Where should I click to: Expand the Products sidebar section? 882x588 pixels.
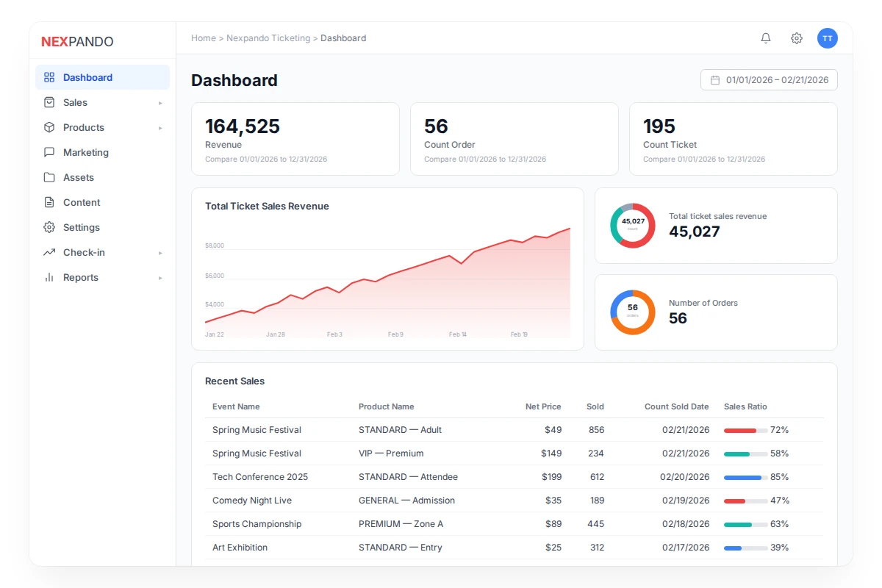point(160,127)
